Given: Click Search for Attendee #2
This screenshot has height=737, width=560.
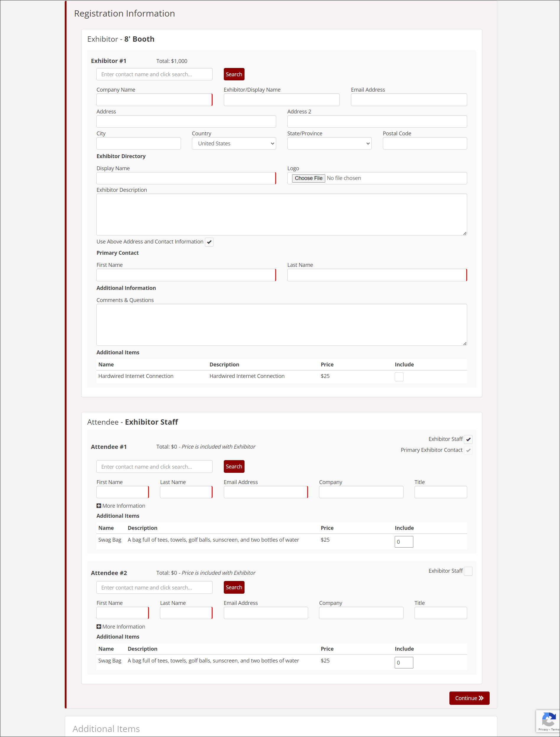Looking at the screenshot, I should (x=234, y=587).
